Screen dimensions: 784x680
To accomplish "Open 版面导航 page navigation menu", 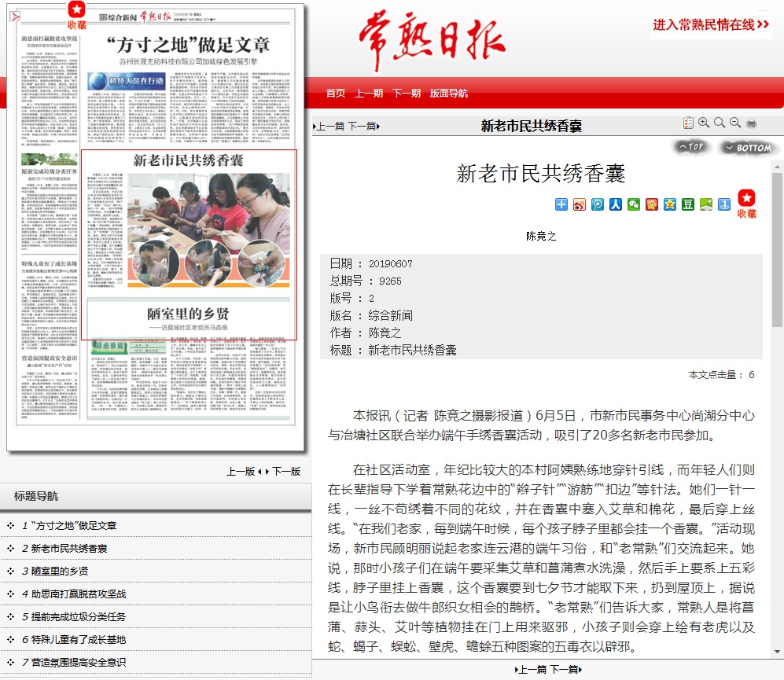I will pyautogui.click(x=448, y=93).
